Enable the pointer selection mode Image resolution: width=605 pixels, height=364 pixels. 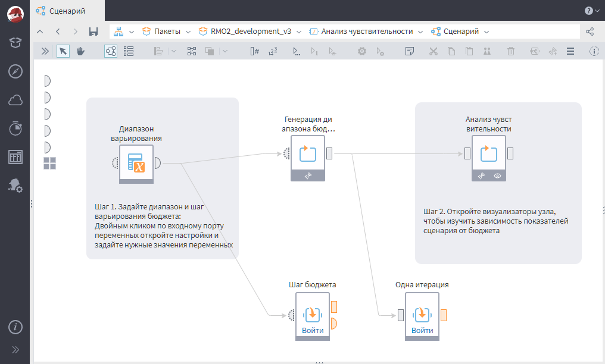[x=63, y=51]
